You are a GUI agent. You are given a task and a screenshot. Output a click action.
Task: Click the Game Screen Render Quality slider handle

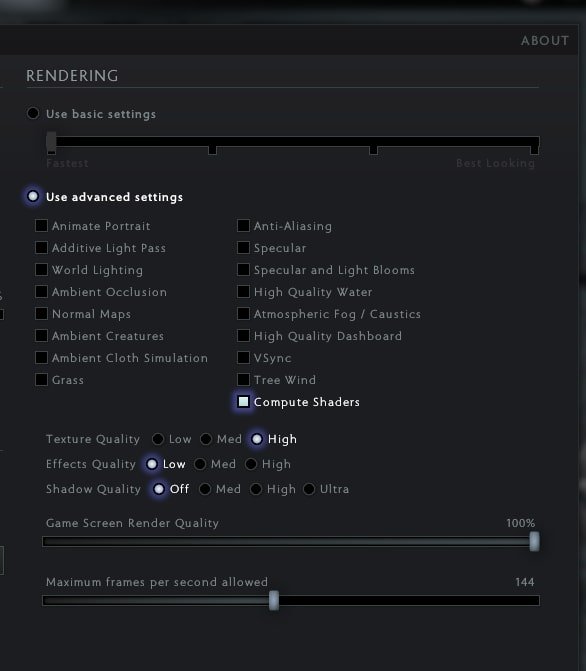(534, 541)
